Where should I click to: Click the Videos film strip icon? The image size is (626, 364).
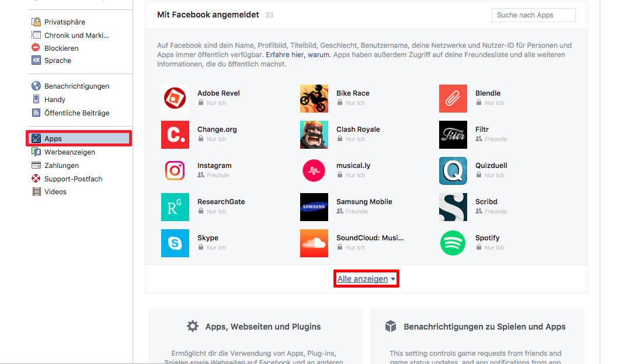tap(36, 191)
